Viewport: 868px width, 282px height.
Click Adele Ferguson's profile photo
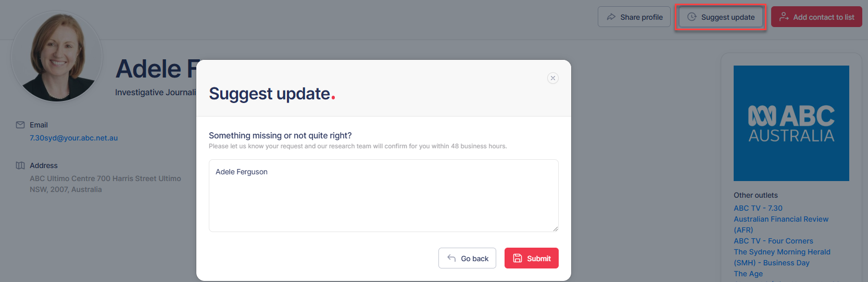coord(57,57)
